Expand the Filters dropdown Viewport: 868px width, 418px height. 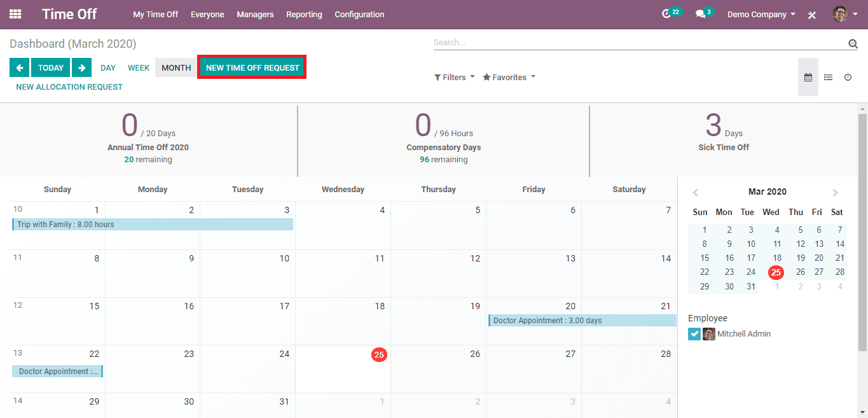click(454, 77)
